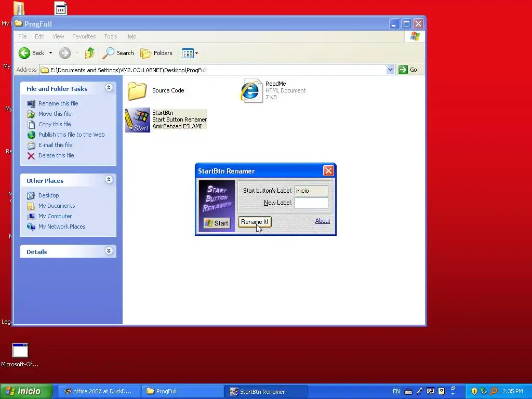
Task: Click the inicio start button
Action: pyautogui.click(x=26, y=391)
